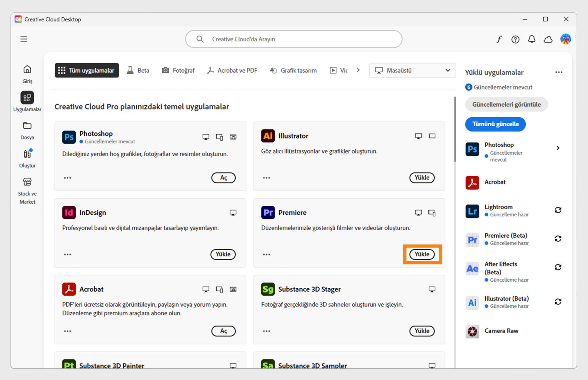The image size is (588, 380).
Task: Open the fonts icon in header
Action: 499,39
